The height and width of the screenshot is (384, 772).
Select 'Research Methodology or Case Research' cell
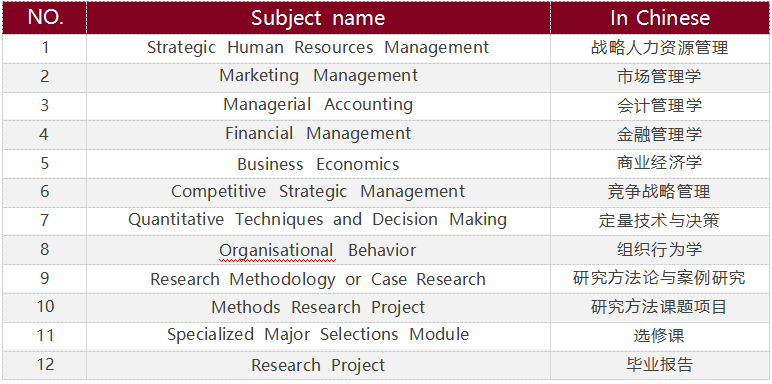click(318, 279)
